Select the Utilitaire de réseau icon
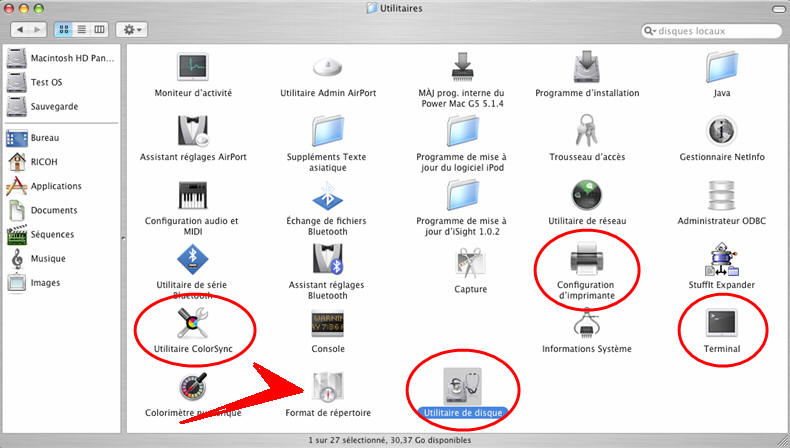Screen dimensions: 790x448 587,195
